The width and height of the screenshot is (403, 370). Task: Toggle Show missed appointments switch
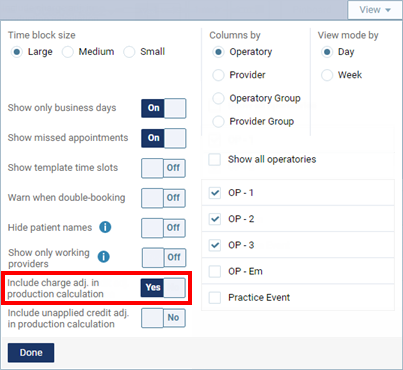(164, 138)
